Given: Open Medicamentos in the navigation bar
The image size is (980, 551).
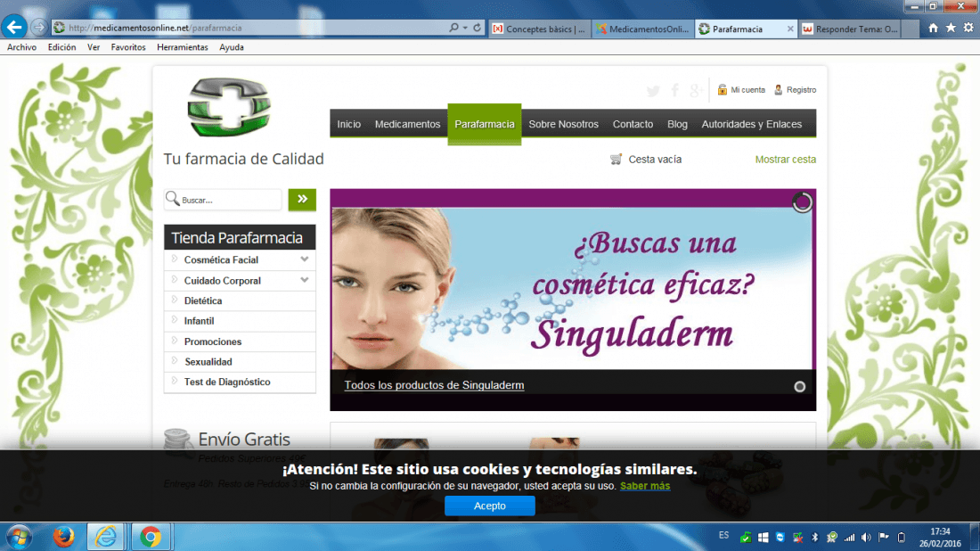Looking at the screenshot, I should [x=407, y=124].
